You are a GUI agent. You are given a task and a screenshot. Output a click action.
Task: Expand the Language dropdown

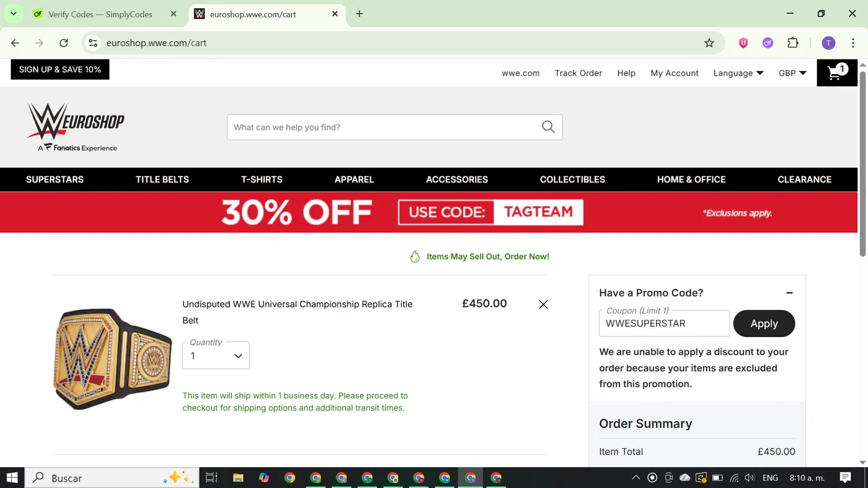click(x=738, y=73)
